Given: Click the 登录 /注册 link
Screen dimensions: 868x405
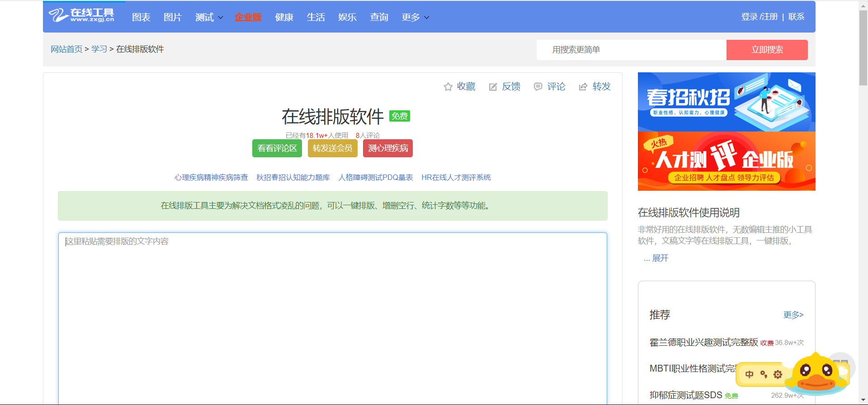Looking at the screenshot, I should point(759,17).
